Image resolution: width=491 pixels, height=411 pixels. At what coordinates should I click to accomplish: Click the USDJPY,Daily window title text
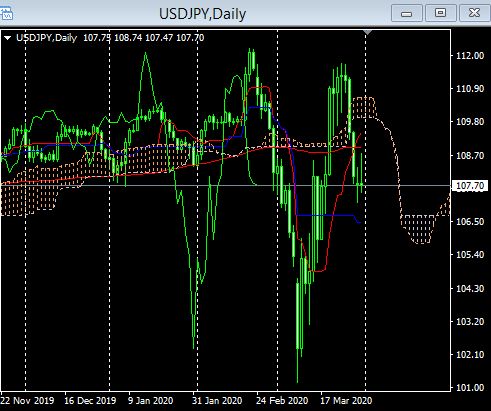pos(202,14)
